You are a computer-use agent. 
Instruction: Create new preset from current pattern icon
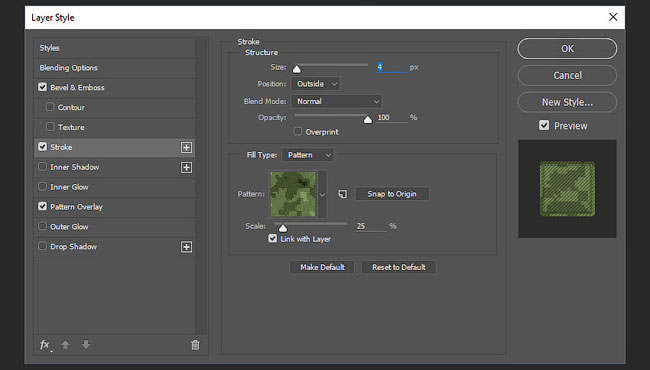coord(342,194)
